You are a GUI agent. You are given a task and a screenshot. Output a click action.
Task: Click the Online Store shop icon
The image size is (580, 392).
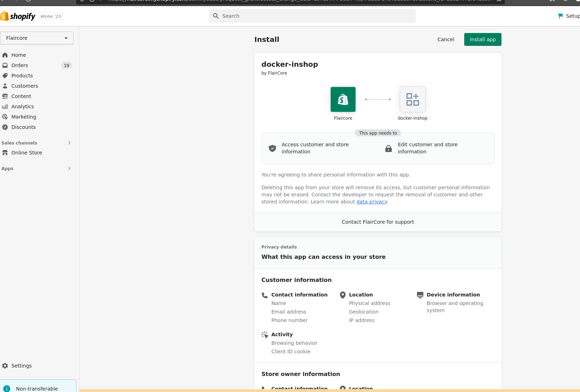pyautogui.click(x=5, y=153)
